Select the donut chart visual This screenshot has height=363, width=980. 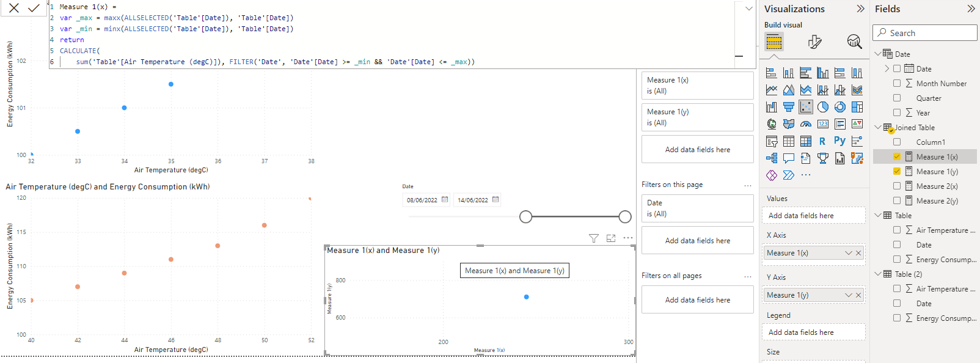click(x=840, y=107)
